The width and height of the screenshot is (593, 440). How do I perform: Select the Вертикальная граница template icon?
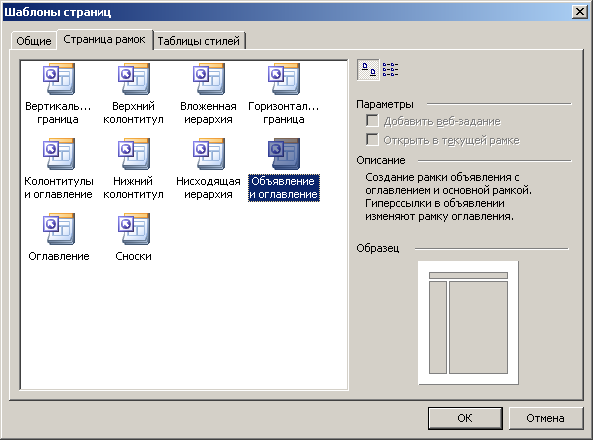coord(59,79)
